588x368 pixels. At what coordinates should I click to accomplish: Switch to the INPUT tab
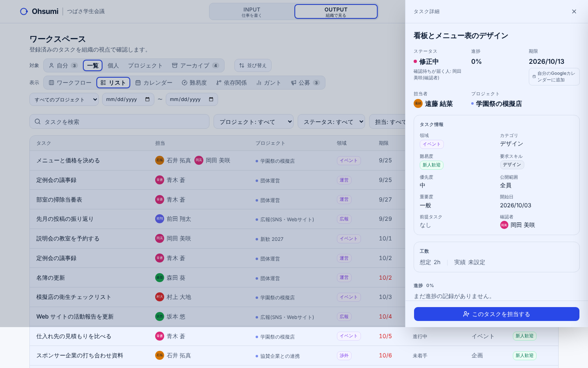pyautogui.click(x=252, y=12)
